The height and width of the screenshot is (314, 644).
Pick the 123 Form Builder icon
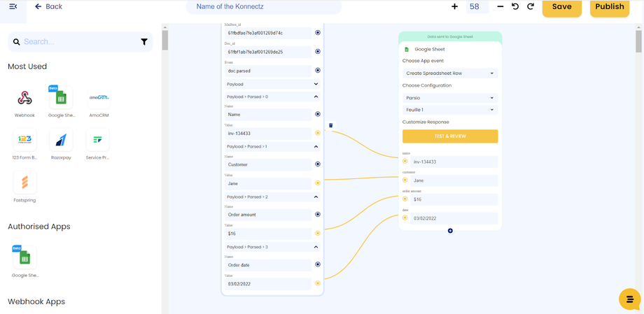[24, 140]
